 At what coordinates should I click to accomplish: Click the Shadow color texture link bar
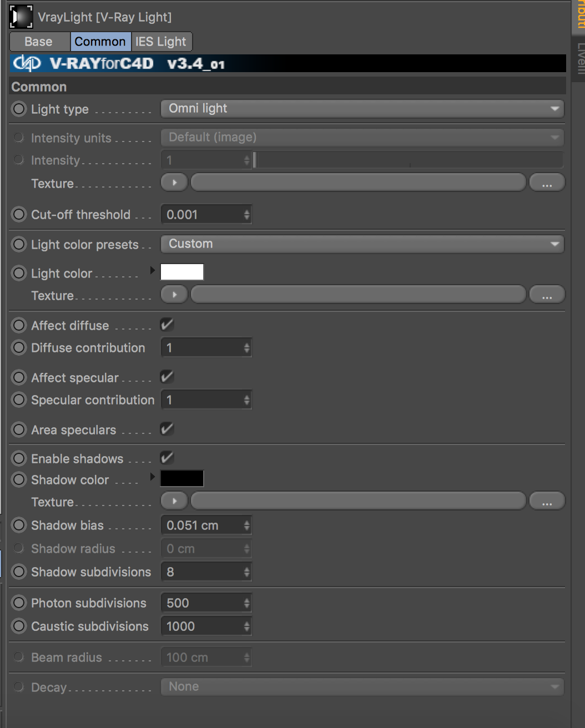point(359,501)
